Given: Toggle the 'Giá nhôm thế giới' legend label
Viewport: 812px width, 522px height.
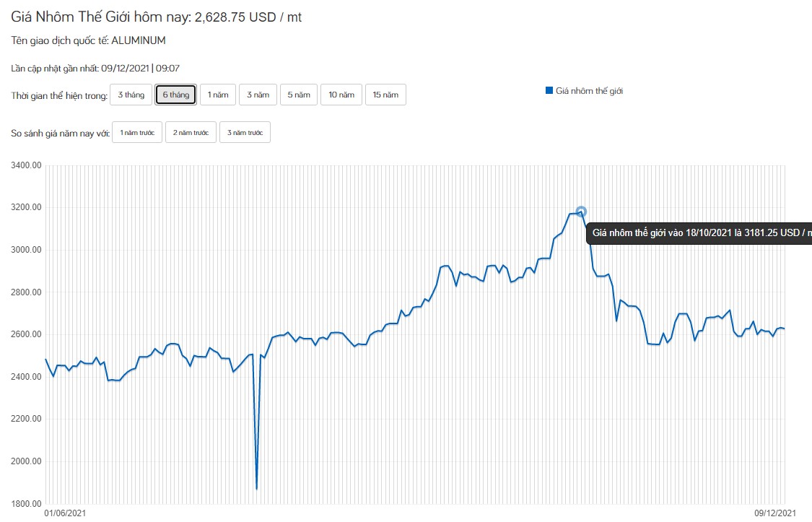Looking at the screenshot, I should pos(589,91).
